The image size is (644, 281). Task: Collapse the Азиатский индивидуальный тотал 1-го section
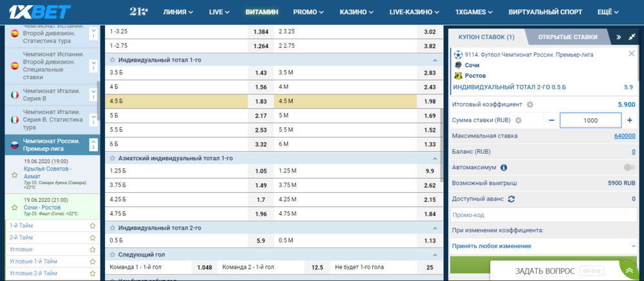pyautogui.click(x=435, y=158)
